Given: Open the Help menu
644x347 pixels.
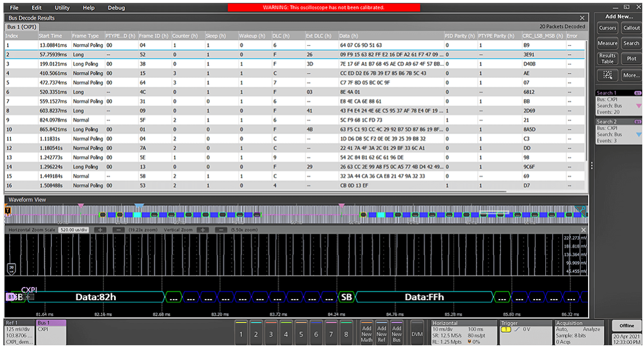Looking at the screenshot, I should [x=88, y=7].
